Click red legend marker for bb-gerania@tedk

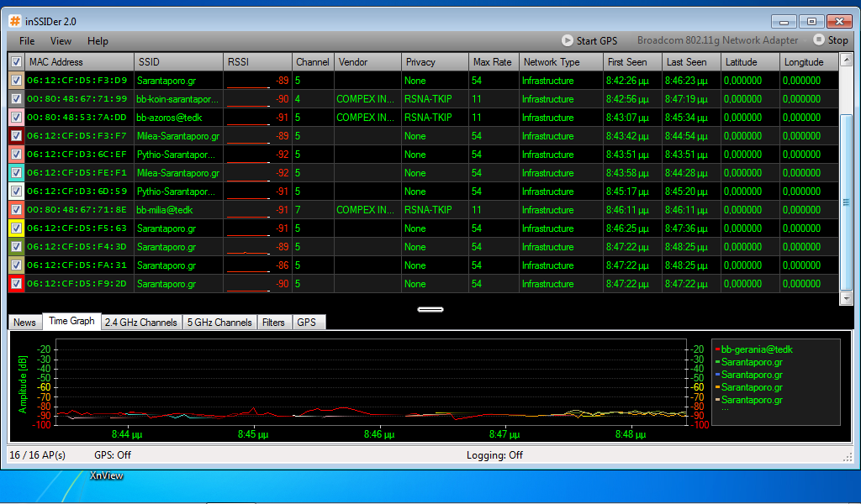(x=716, y=349)
